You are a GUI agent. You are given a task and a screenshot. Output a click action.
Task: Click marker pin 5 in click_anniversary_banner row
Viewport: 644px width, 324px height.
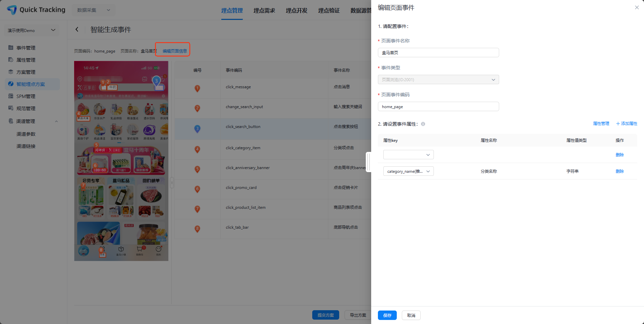point(197,169)
